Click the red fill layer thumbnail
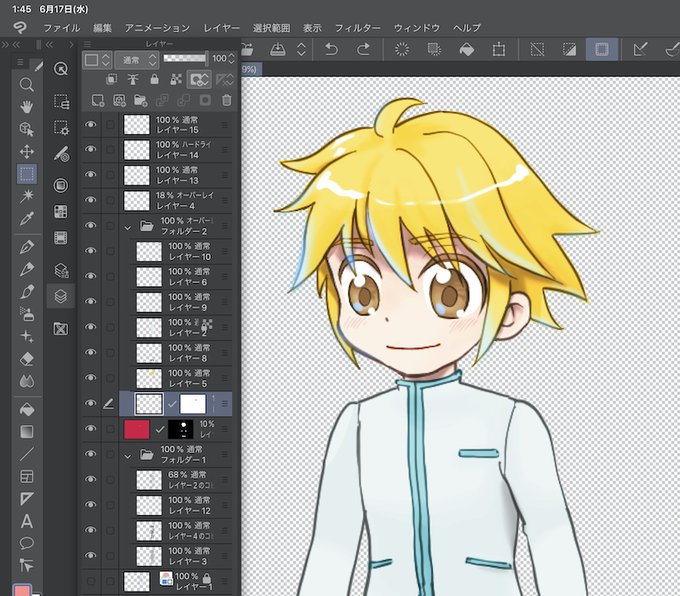Image resolution: width=680 pixels, height=596 pixels. point(137,429)
